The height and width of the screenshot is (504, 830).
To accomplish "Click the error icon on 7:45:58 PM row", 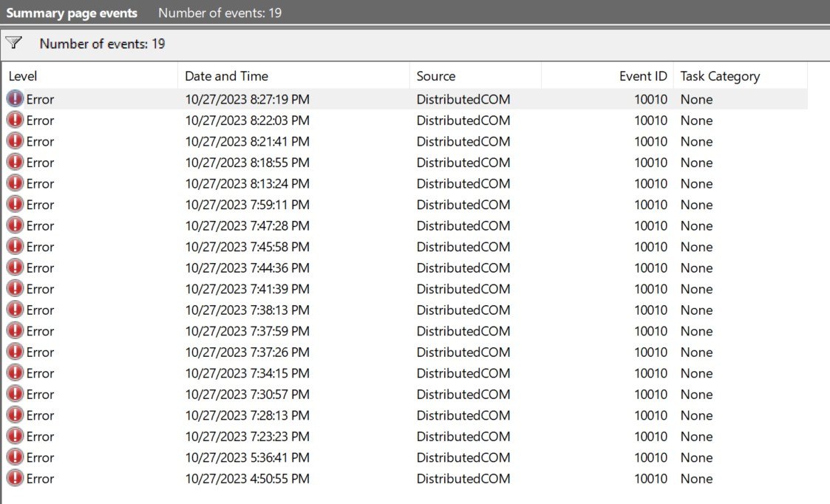I will tap(15, 247).
